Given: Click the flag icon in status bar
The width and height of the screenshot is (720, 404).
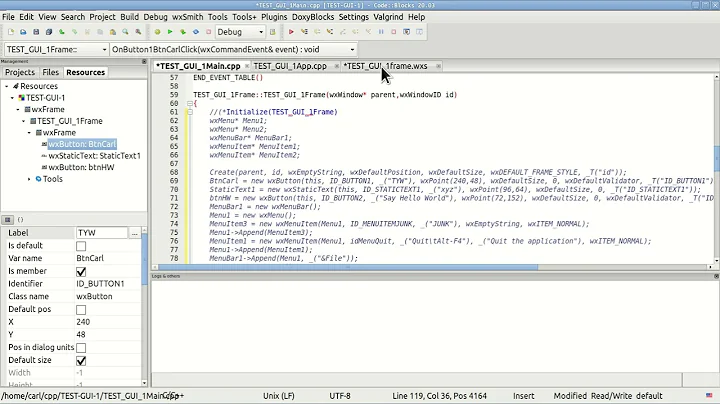Looking at the screenshot, I should [709, 396].
